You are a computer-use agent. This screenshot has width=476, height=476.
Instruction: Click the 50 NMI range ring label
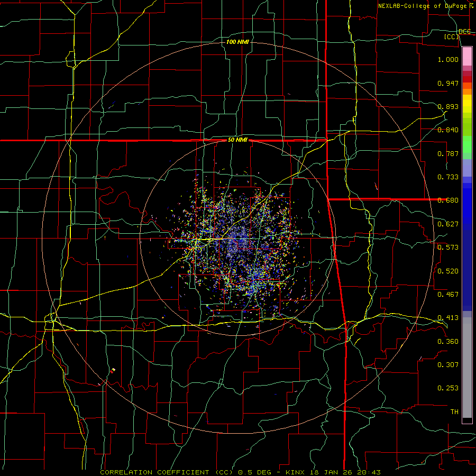237,140
